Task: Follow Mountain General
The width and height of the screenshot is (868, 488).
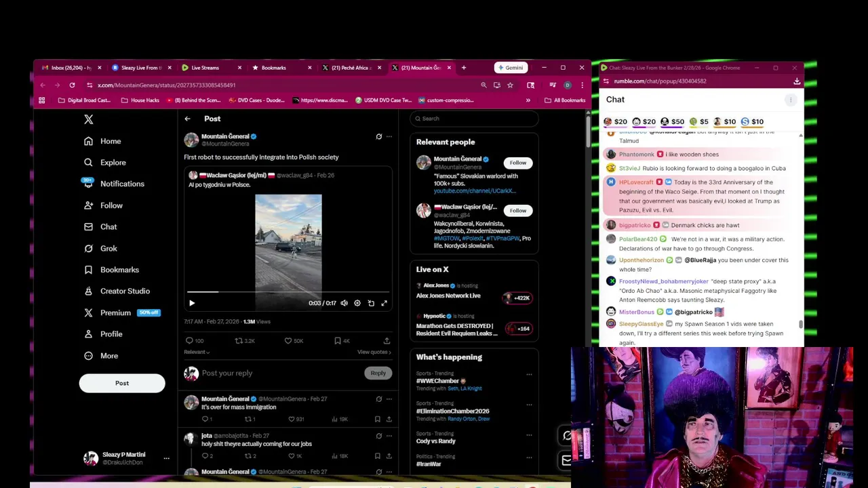Action: click(517, 163)
